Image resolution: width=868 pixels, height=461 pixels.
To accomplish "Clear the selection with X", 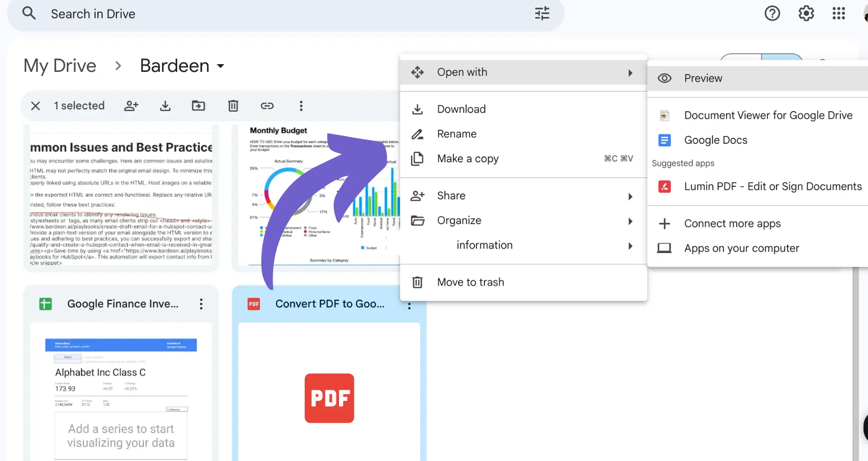I will tap(35, 106).
